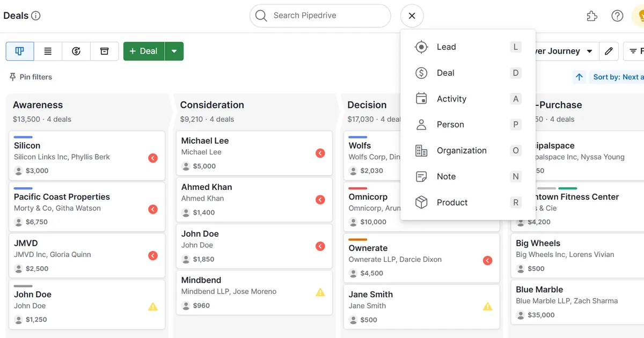Click warning icon on Jane Smith deal
The height and width of the screenshot is (338, 644).
487,306
